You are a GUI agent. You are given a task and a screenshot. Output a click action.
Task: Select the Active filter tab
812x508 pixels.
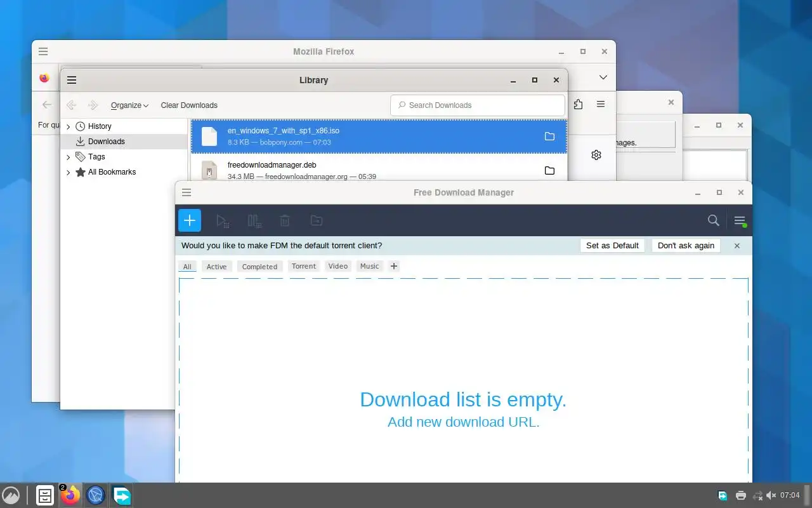point(216,267)
